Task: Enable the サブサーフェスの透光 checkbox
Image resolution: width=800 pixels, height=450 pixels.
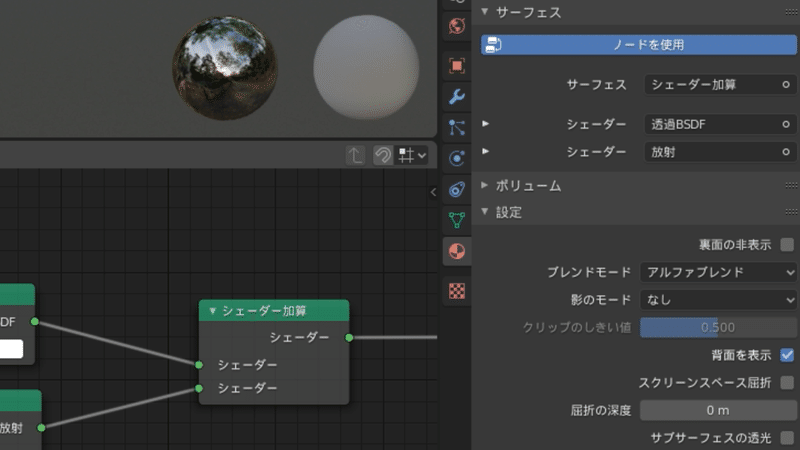Action: (x=787, y=438)
